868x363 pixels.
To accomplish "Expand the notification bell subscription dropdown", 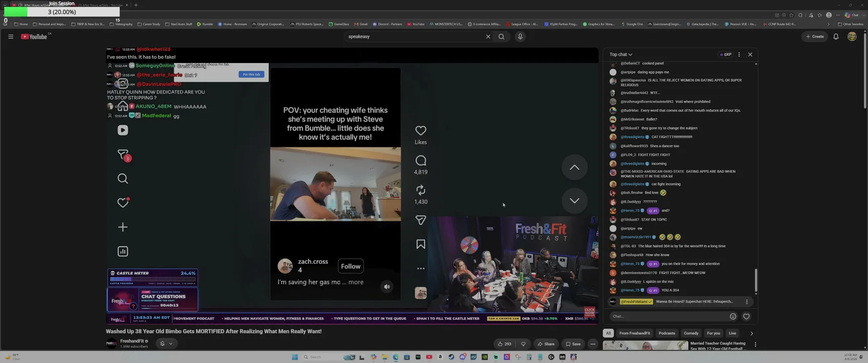I will tap(166, 343).
